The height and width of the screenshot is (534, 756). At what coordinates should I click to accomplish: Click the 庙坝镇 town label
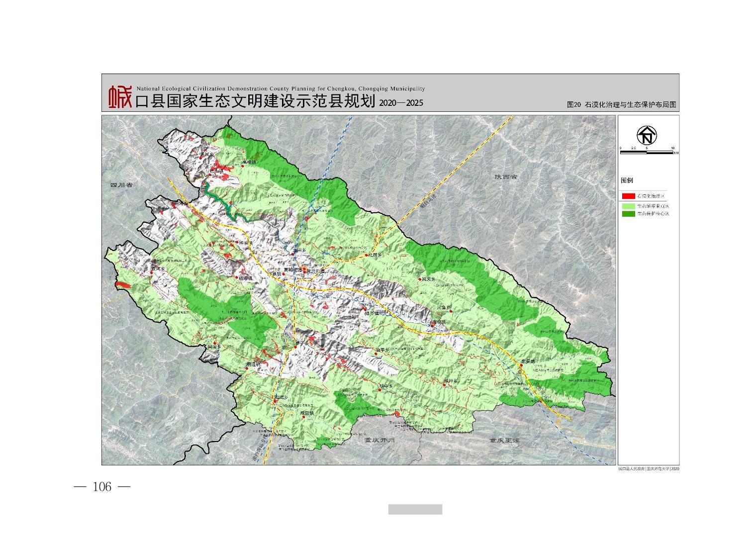[246, 279]
